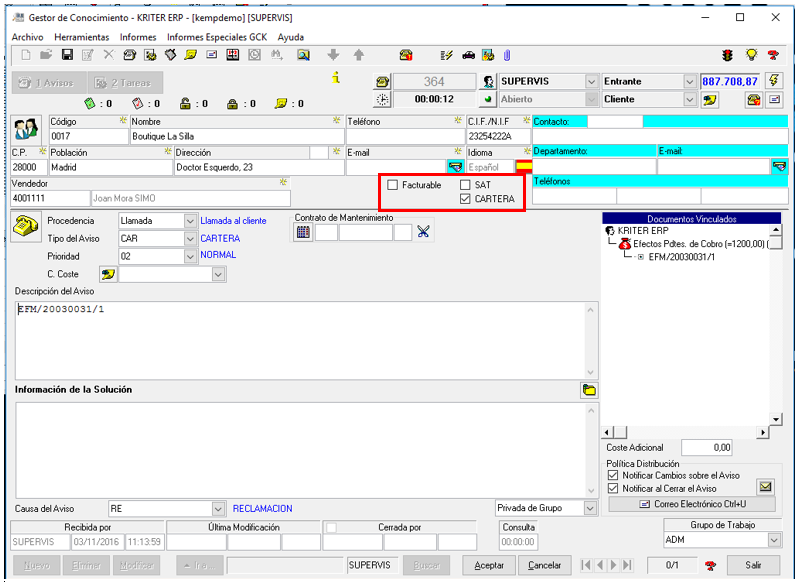
Task: Click the Salir button
Action: (753, 565)
